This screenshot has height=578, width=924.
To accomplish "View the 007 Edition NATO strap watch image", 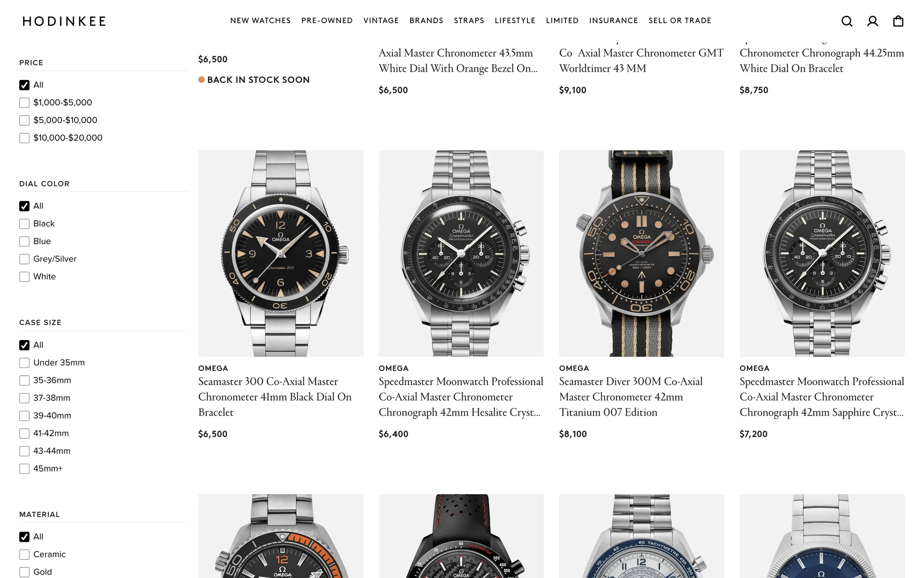I will point(642,253).
